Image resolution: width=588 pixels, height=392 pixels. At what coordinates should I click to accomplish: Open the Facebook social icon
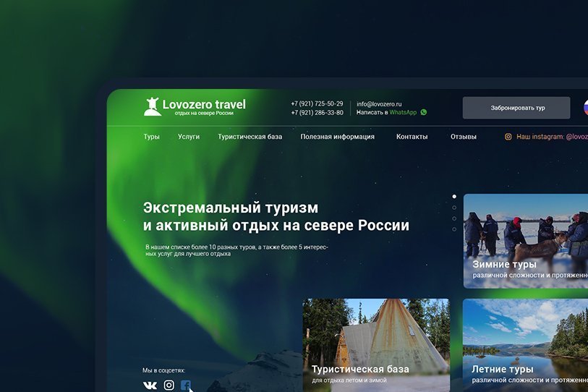[186, 385]
